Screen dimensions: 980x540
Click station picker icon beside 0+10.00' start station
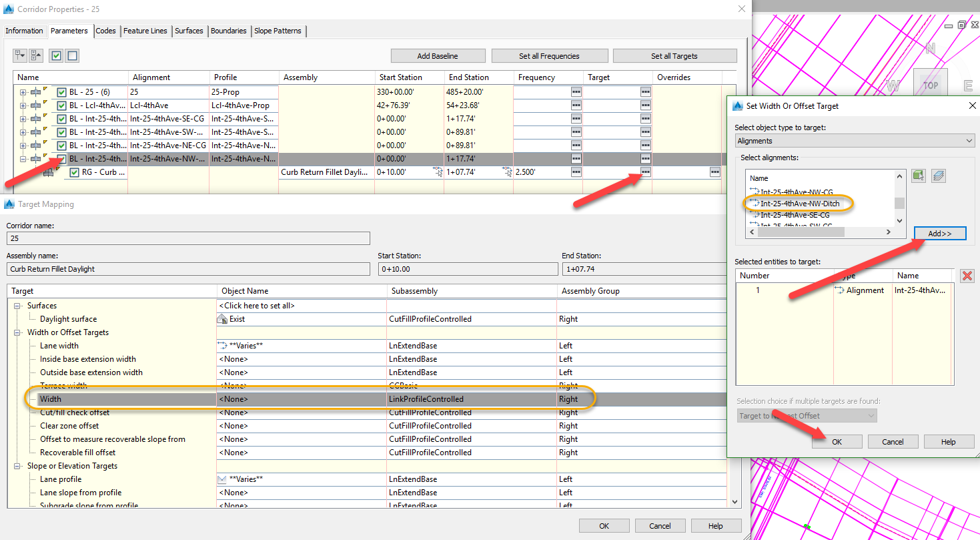pyautogui.click(x=438, y=172)
